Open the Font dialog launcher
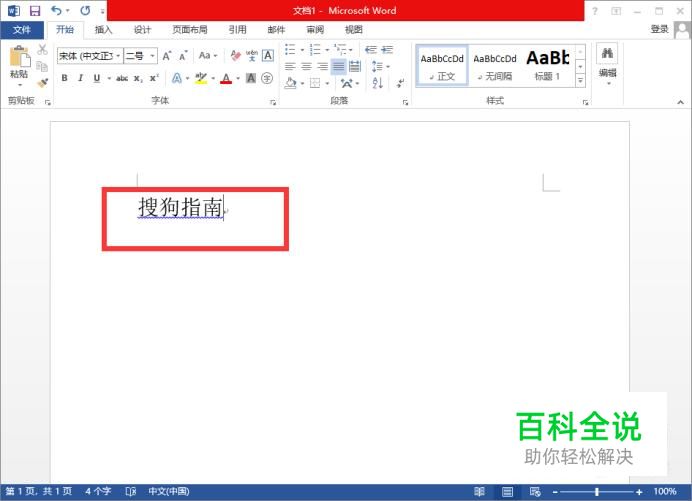This screenshot has height=501, width=692. coord(273,102)
